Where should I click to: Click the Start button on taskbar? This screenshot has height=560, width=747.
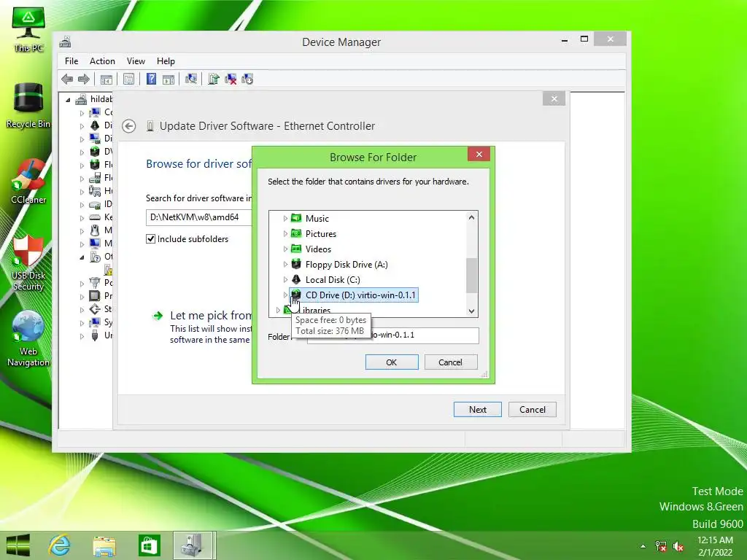pyautogui.click(x=18, y=545)
